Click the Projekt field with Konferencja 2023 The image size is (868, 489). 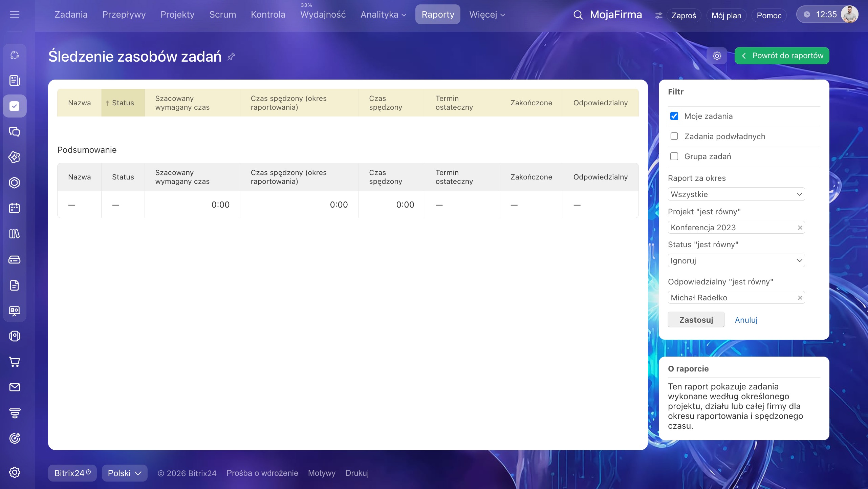(736, 228)
